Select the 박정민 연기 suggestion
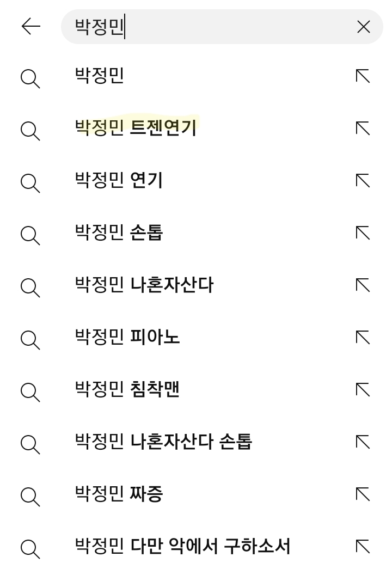 coord(119,181)
